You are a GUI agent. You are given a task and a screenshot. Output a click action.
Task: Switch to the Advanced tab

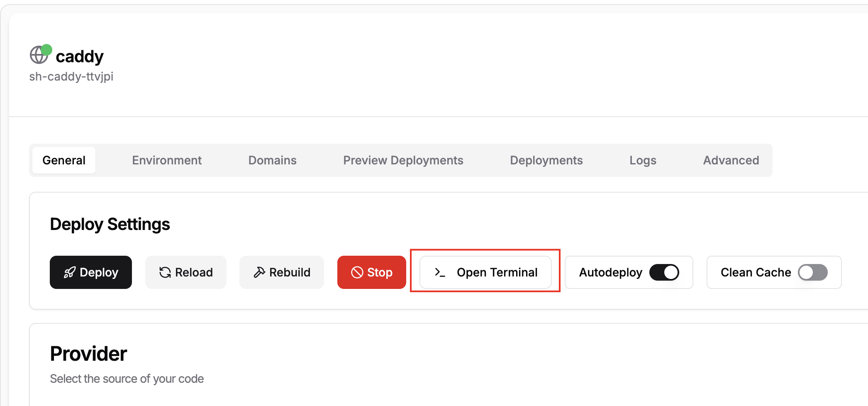click(731, 160)
